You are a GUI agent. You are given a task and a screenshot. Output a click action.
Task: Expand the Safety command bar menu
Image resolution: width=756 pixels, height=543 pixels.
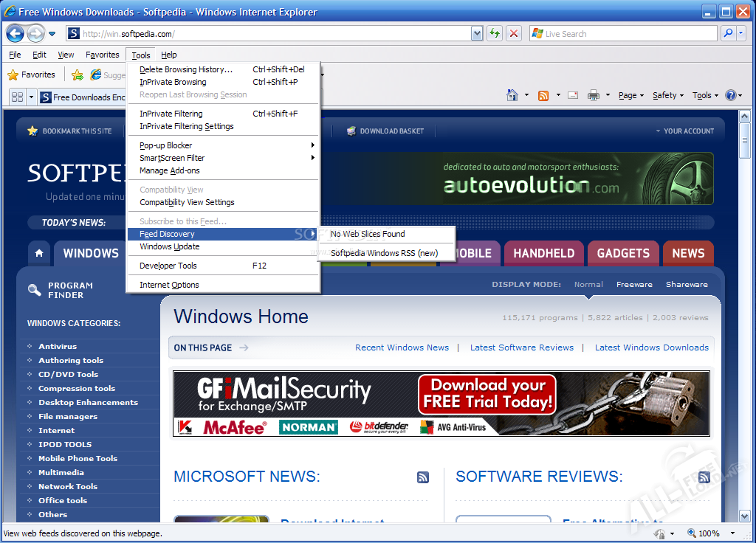pyautogui.click(x=668, y=95)
